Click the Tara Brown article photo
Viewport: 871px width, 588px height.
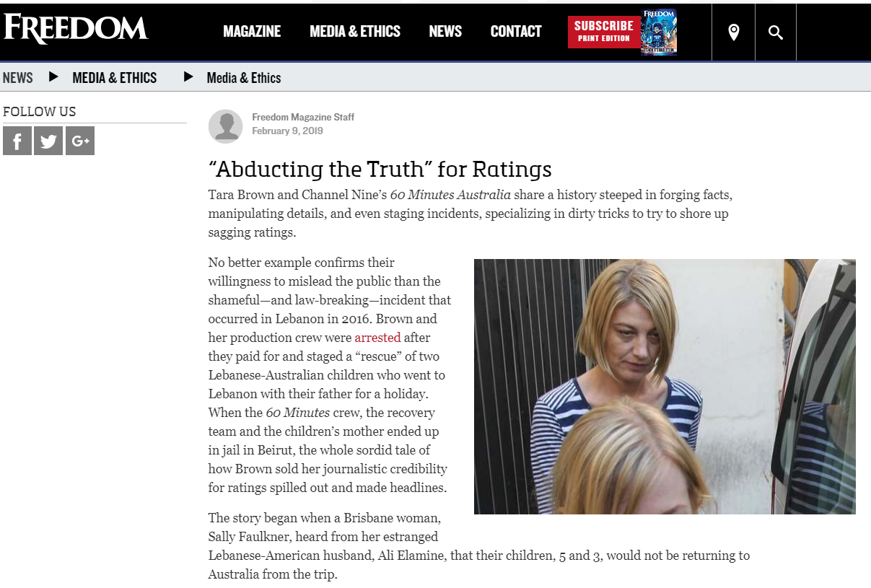(665, 387)
